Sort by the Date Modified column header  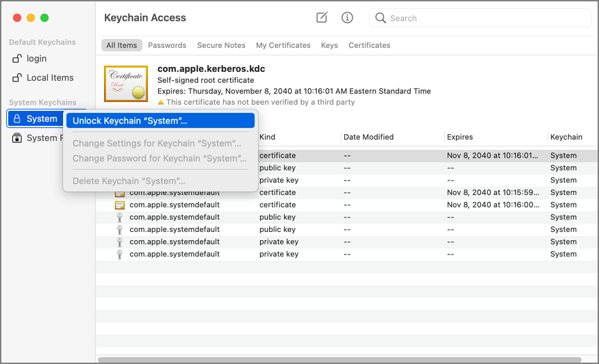tap(369, 137)
